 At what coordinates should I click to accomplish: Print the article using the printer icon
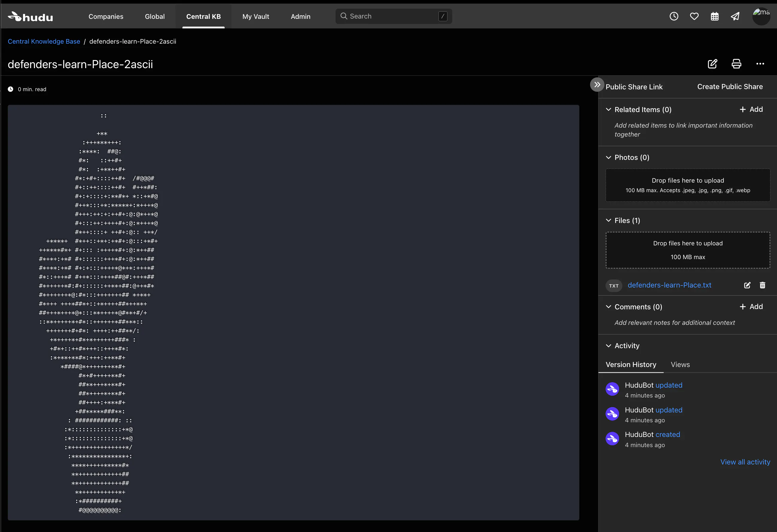(x=736, y=64)
